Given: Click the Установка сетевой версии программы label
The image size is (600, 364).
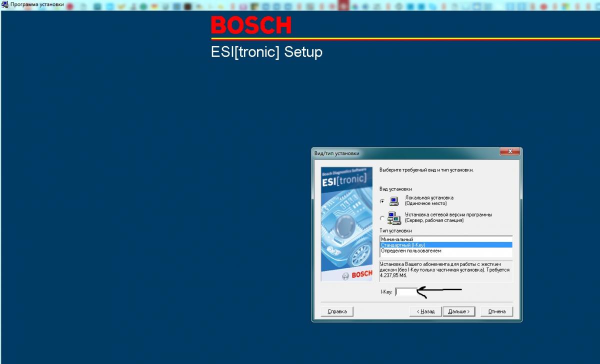Looking at the screenshot, I should pyautogui.click(x=448, y=214).
